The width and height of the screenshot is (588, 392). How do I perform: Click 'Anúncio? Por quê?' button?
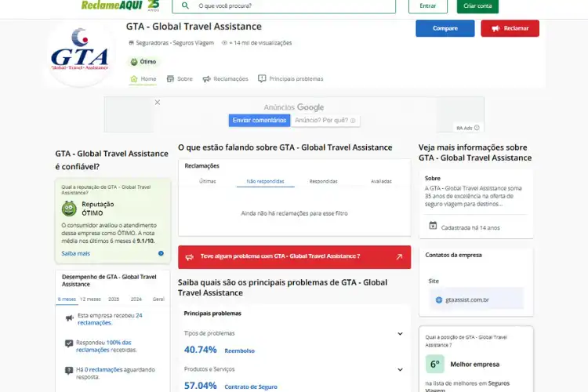coord(325,121)
